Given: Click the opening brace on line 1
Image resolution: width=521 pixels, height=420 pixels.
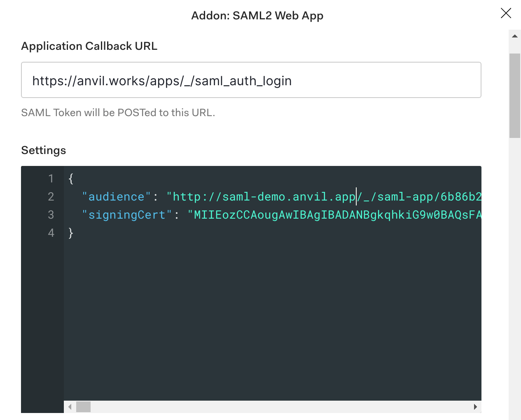Looking at the screenshot, I should point(70,178).
